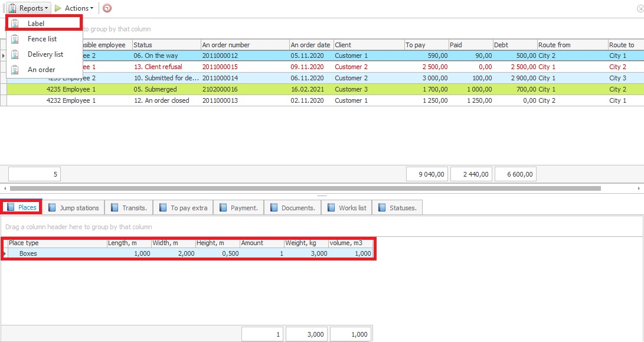Click the icon next to Fence list

click(15, 39)
